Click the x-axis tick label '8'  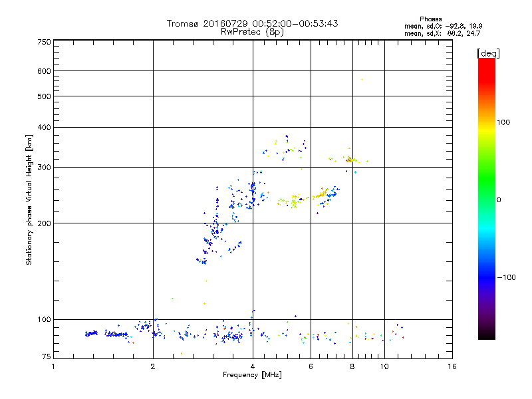[352, 366]
